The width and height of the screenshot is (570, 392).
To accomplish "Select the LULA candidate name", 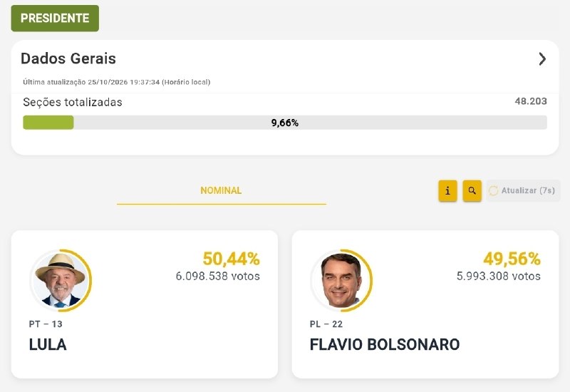I will [x=48, y=345].
